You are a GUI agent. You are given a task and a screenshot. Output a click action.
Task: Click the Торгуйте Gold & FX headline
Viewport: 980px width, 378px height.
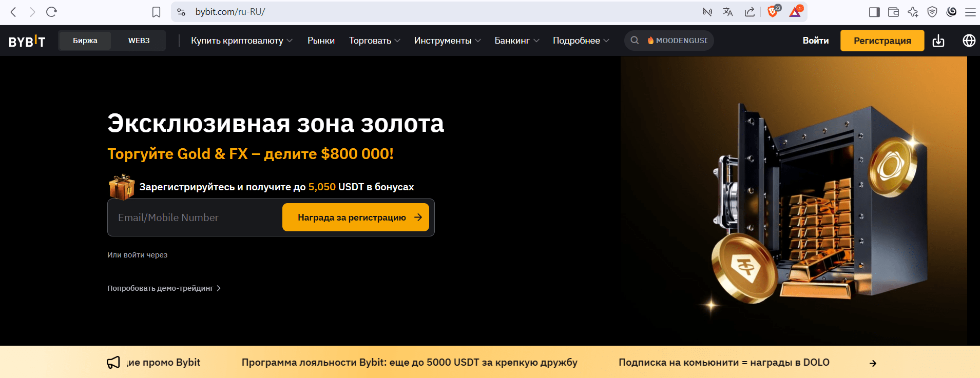[251, 154]
